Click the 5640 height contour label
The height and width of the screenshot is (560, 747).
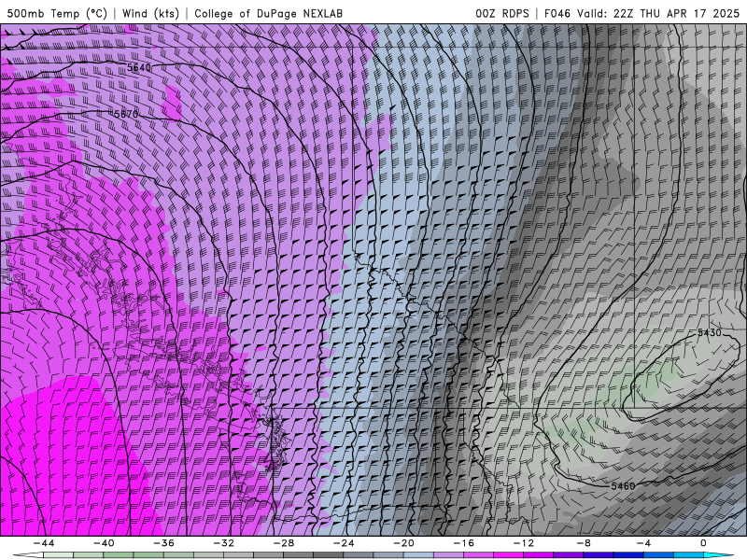(x=138, y=67)
